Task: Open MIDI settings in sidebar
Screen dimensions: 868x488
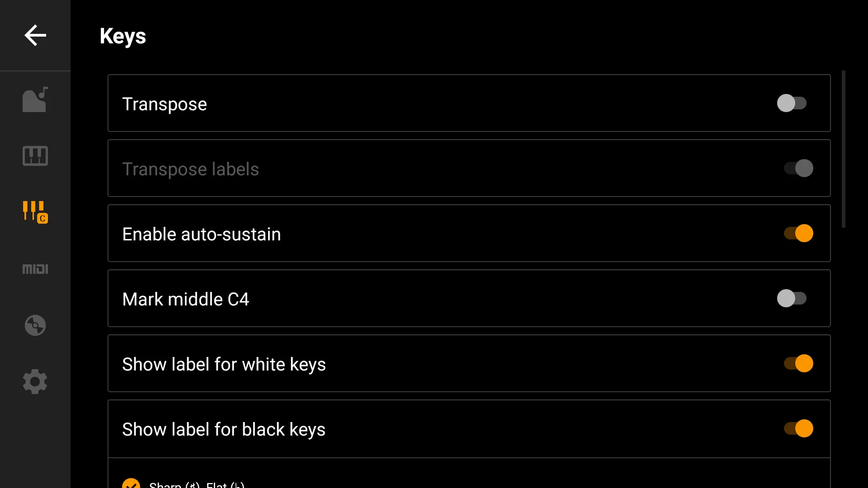Action: point(35,269)
